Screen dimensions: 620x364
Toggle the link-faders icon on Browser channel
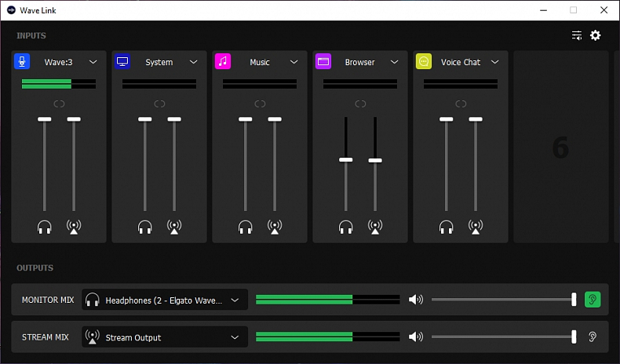(x=360, y=104)
